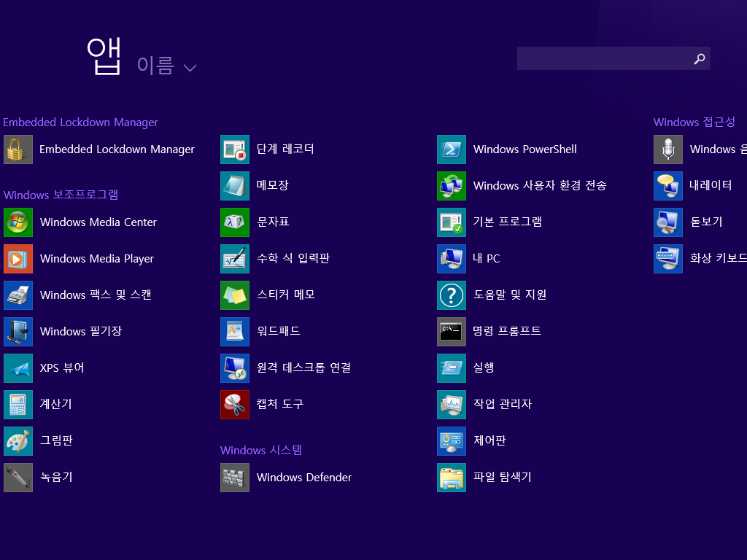Click 화상 키보드 on-screen keyboard icon
Screen dimensions: 747x560
point(668,259)
